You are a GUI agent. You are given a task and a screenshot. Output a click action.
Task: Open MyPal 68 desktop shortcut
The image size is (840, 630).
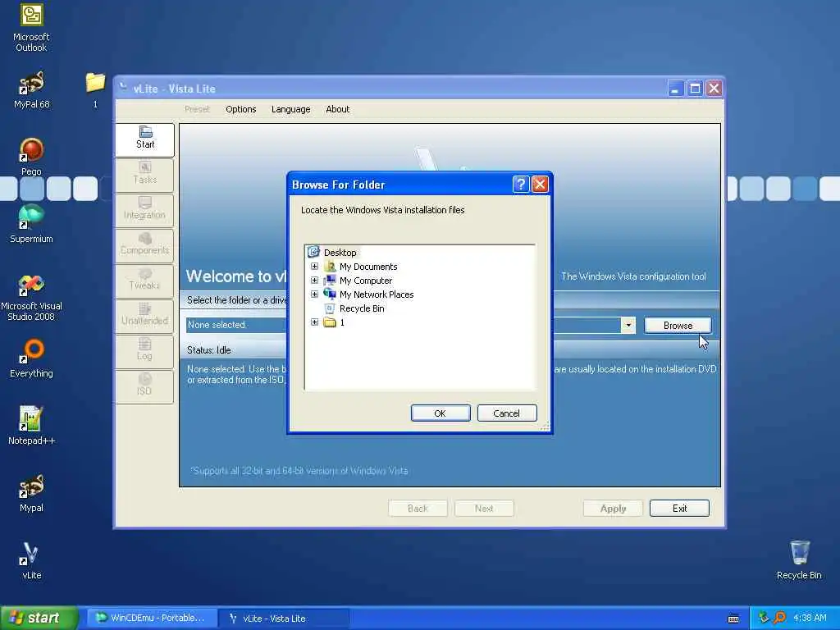pos(31,90)
